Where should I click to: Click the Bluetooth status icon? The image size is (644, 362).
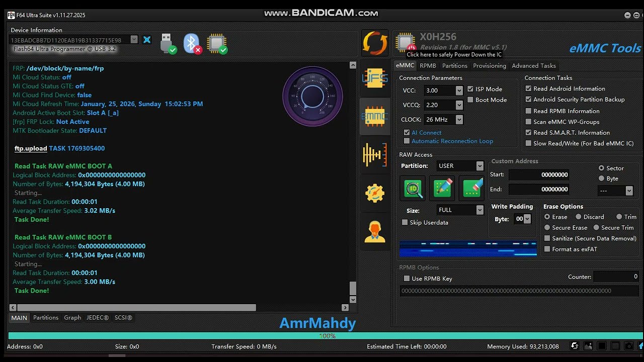tap(192, 44)
